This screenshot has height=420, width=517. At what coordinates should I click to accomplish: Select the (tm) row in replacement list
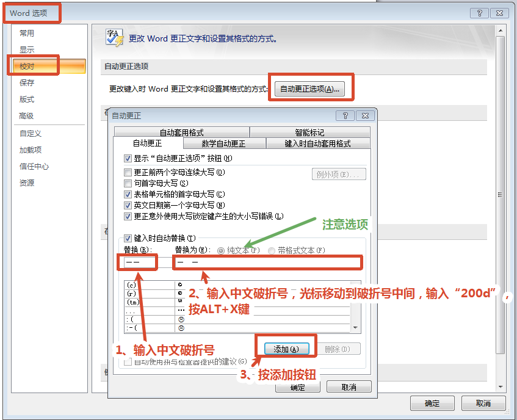click(237, 302)
